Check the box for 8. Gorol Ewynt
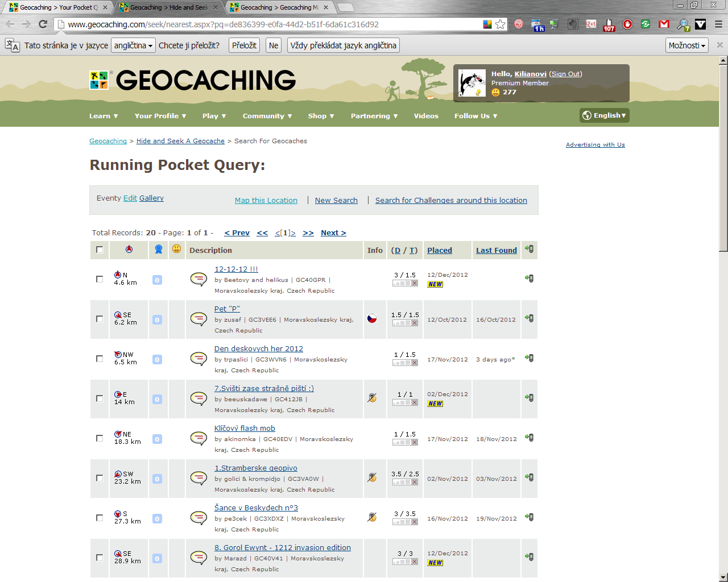 [x=100, y=558]
